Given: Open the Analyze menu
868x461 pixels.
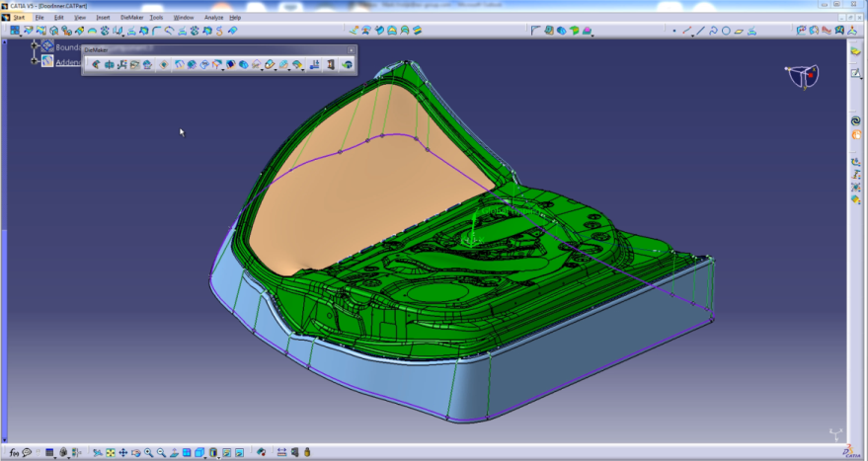Looking at the screenshot, I should point(213,17).
